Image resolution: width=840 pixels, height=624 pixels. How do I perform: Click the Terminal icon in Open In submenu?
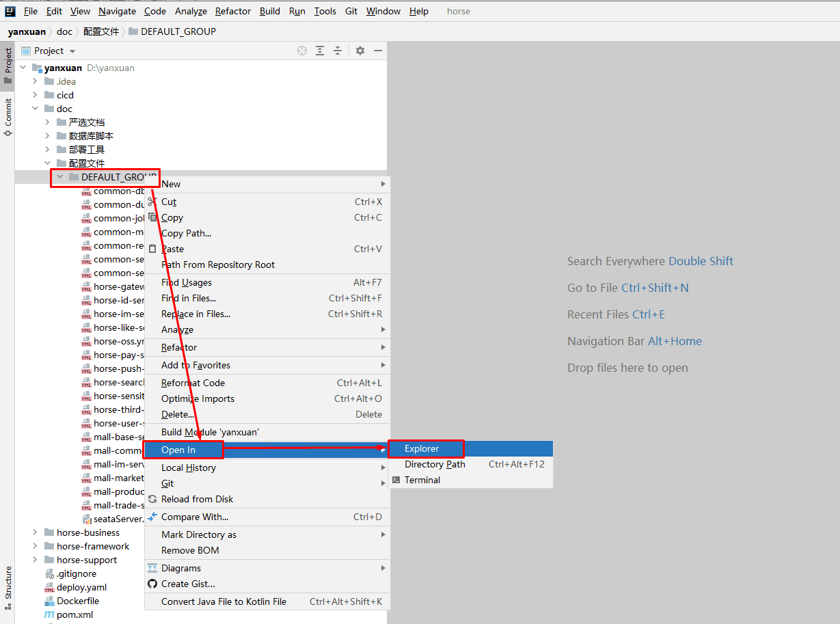click(x=396, y=480)
